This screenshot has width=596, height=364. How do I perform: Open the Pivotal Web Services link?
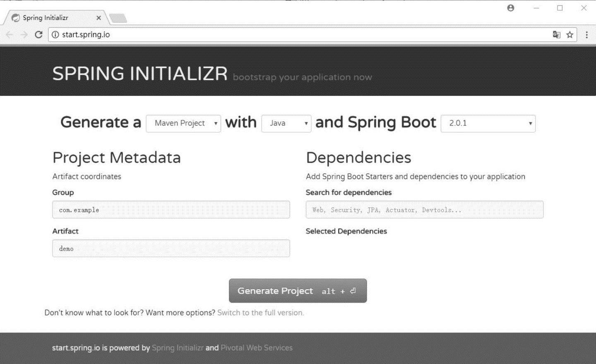[x=257, y=348]
